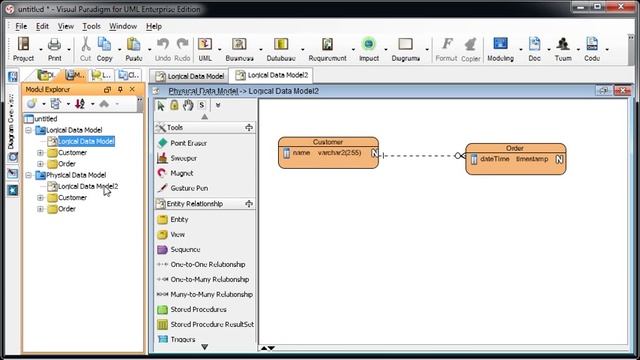Switch to Logical Data Model diagram tab
Image resolution: width=640 pixels, height=360 pixels.
189,76
